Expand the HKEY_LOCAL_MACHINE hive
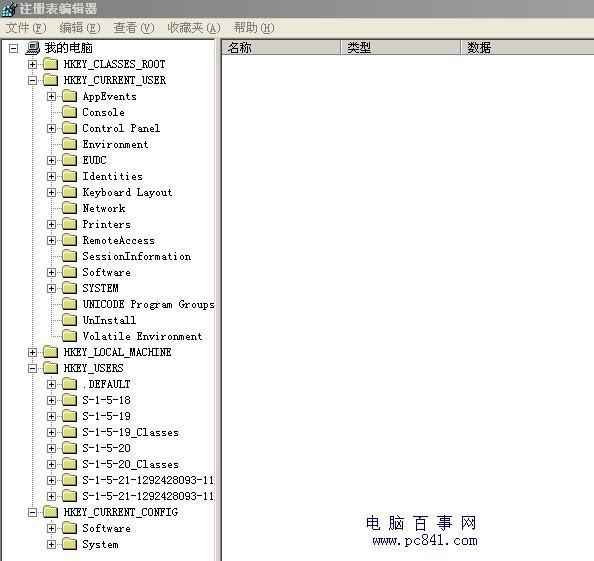This screenshot has width=594, height=561. 33,352
